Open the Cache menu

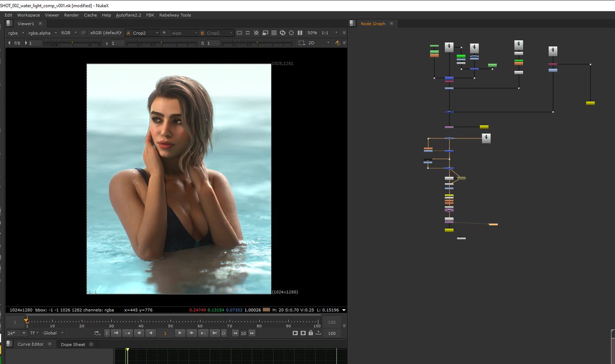pyautogui.click(x=90, y=15)
